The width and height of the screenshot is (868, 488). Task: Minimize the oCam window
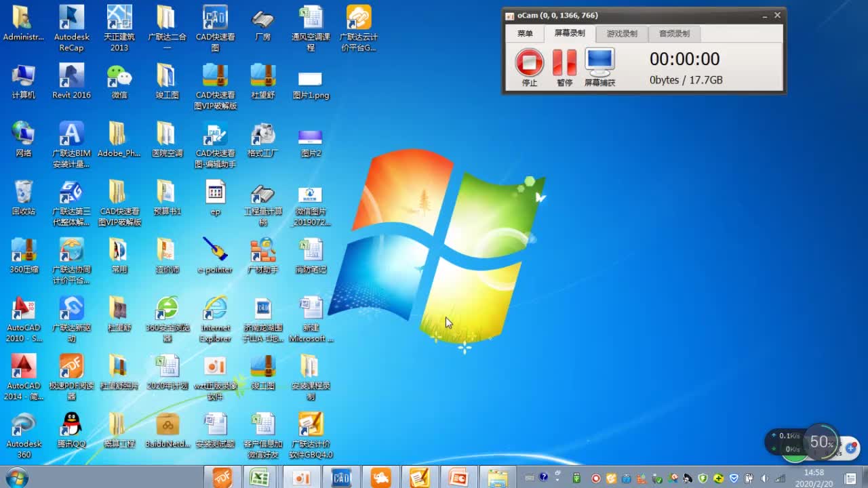(765, 16)
